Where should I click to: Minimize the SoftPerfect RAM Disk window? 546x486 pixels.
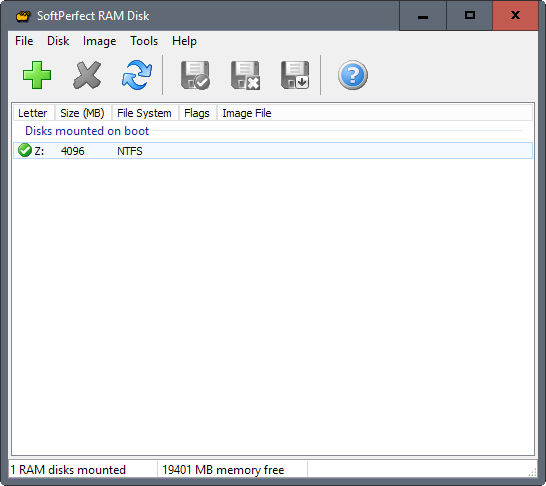tap(423, 16)
